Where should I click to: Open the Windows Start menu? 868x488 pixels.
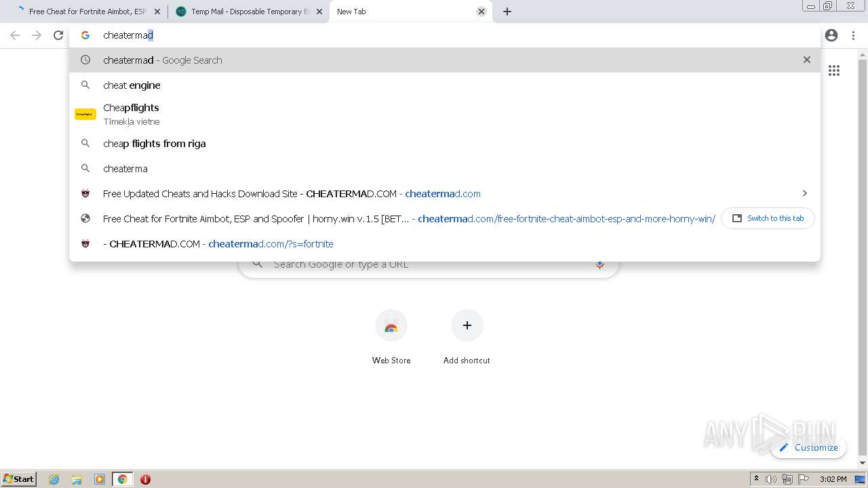coord(19,479)
